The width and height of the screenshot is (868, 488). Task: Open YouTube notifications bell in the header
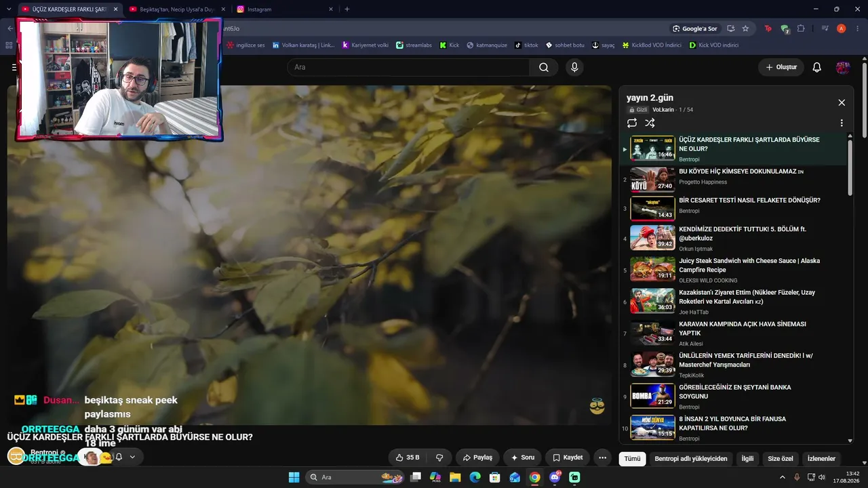tap(817, 67)
